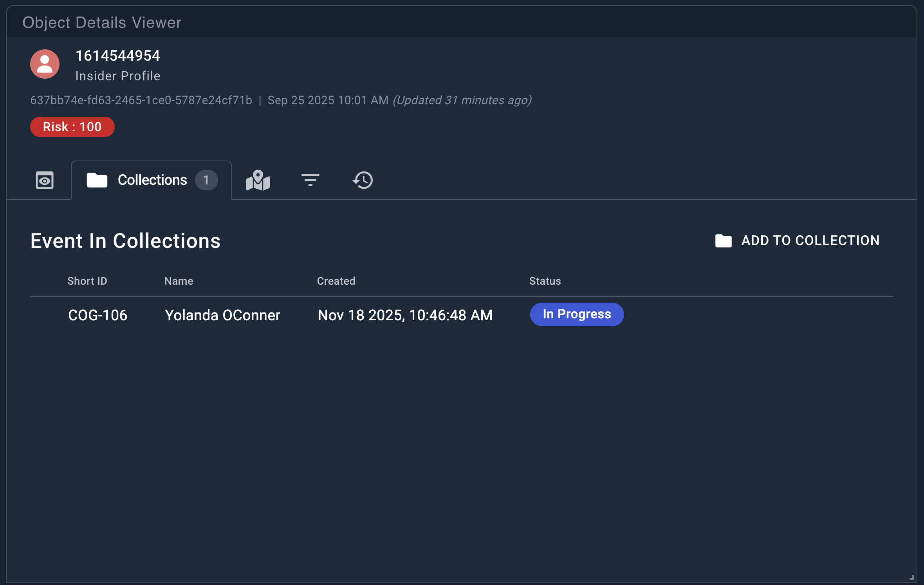Click the Insider Profile avatar icon
The height and width of the screenshot is (585, 924).
(x=44, y=64)
